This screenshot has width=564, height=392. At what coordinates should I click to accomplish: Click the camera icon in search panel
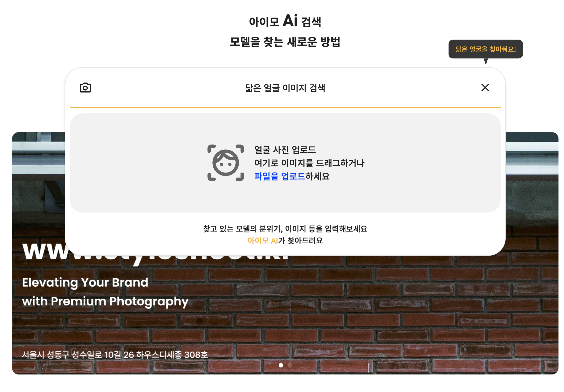click(85, 88)
